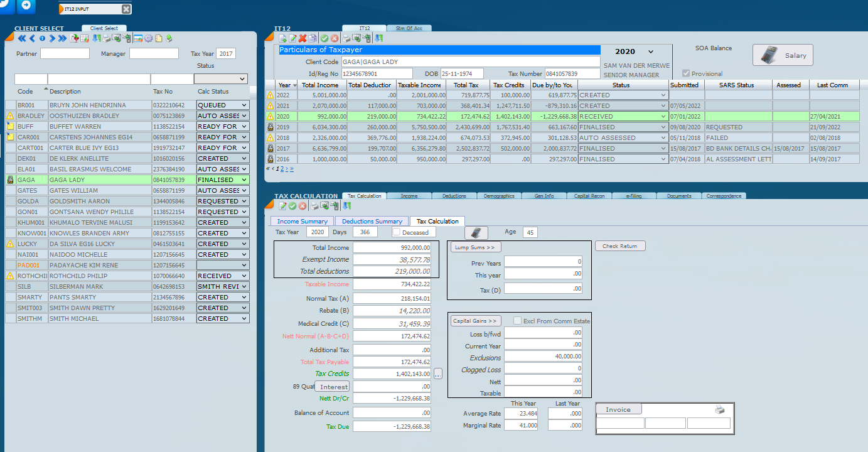The width and height of the screenshot is (868, 452).
Task: Print the client list using printer icon
Action: [107, 39]
